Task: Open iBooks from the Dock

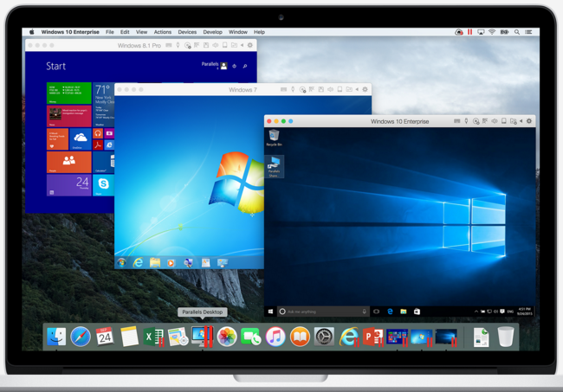Action: [x=300, y=337]
